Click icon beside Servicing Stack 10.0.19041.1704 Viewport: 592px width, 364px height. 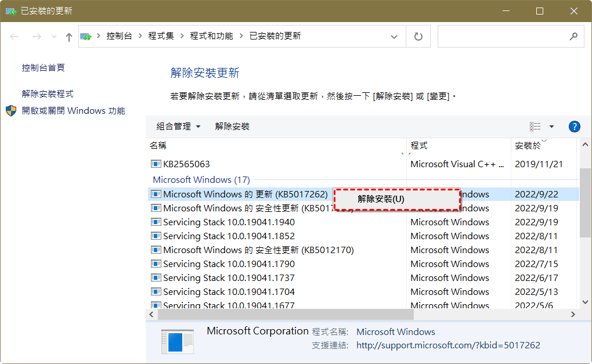tap(156, 292)
